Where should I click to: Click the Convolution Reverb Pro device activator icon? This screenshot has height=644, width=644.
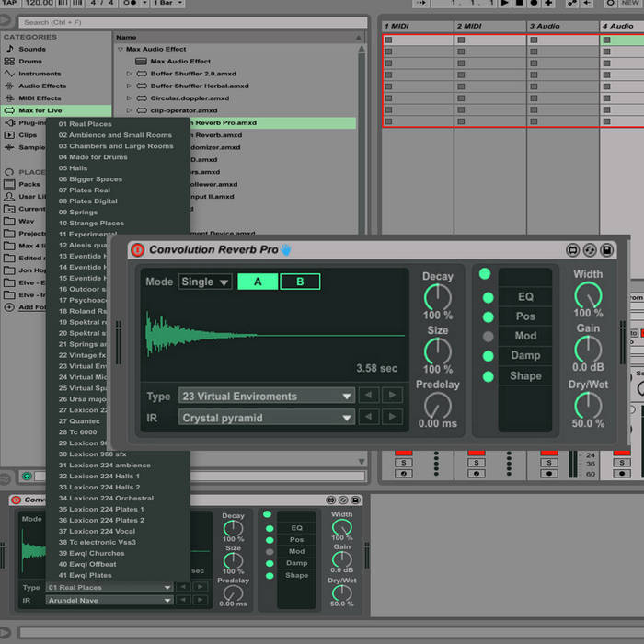click(x=137, y=249)
